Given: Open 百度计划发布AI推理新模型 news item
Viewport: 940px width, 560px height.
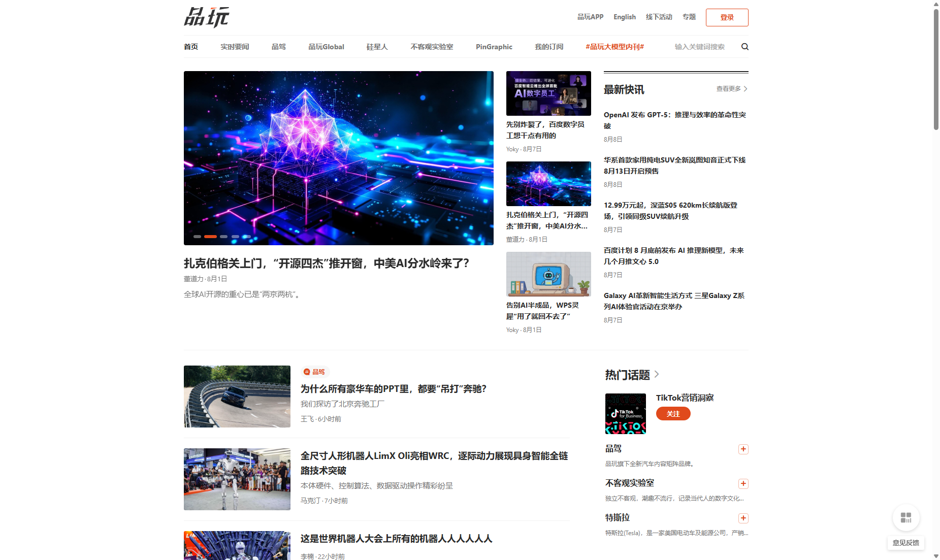Looking at the screenshot, I should pyautogui.click(x=674, y=256).
